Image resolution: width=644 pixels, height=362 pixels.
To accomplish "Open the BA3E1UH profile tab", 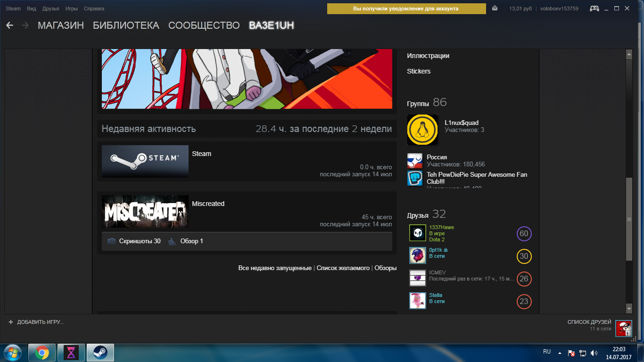I will tap(272, 25).
